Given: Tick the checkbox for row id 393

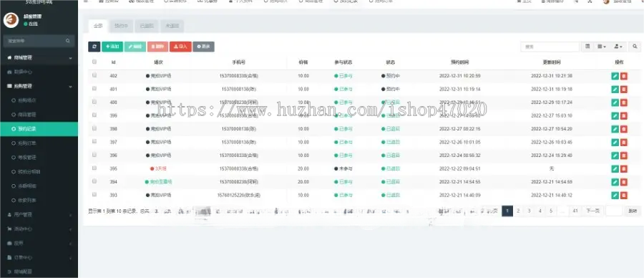Looking at the screenshot, I should [94, 194].
